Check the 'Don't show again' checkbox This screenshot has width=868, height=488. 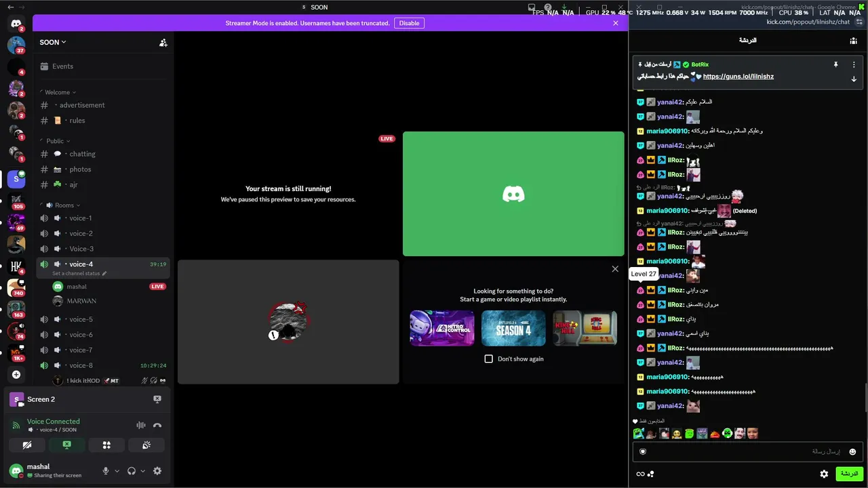coord(489,359)
